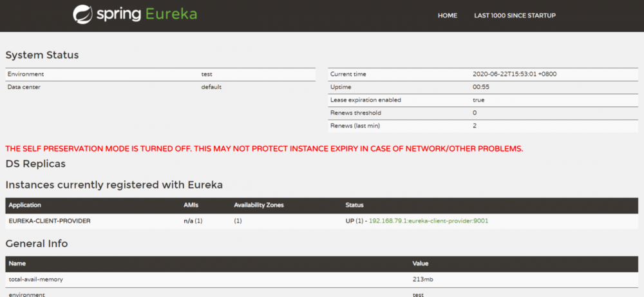
Task: Select the total-avail-memory row name
Action: coord(36,280)
